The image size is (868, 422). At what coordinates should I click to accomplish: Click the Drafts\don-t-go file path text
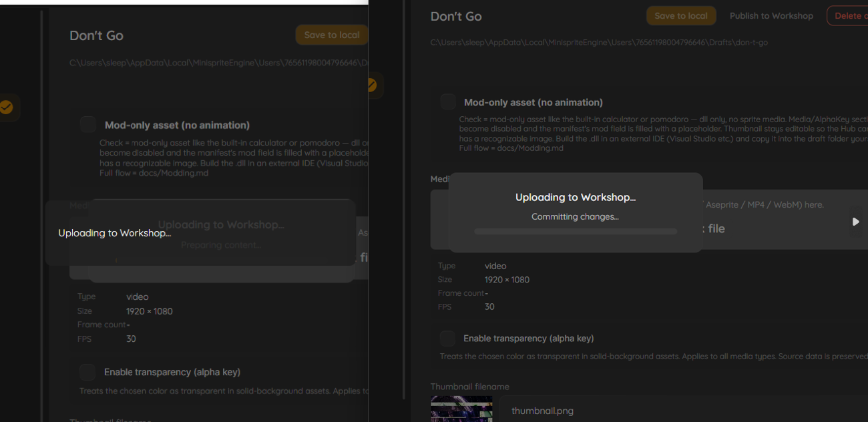(599, 42)
